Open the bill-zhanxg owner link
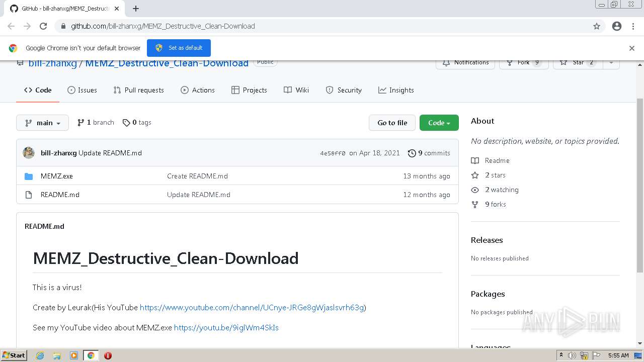 (x=53, y=63)
